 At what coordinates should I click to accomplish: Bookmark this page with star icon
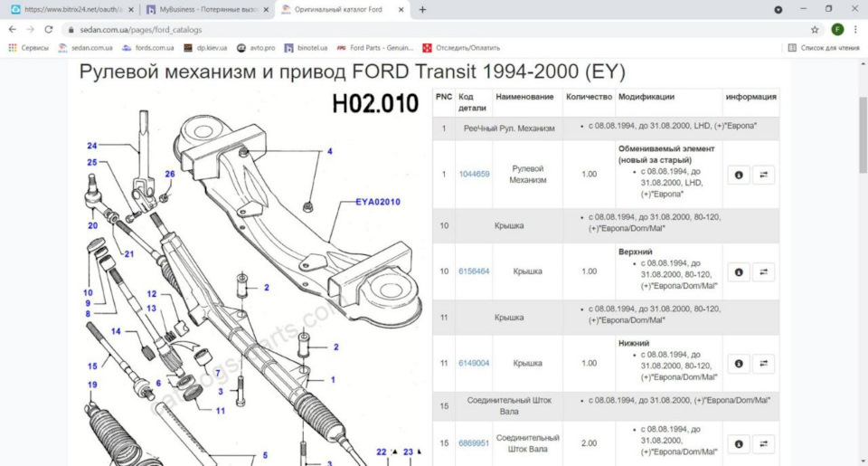point(815,30)
